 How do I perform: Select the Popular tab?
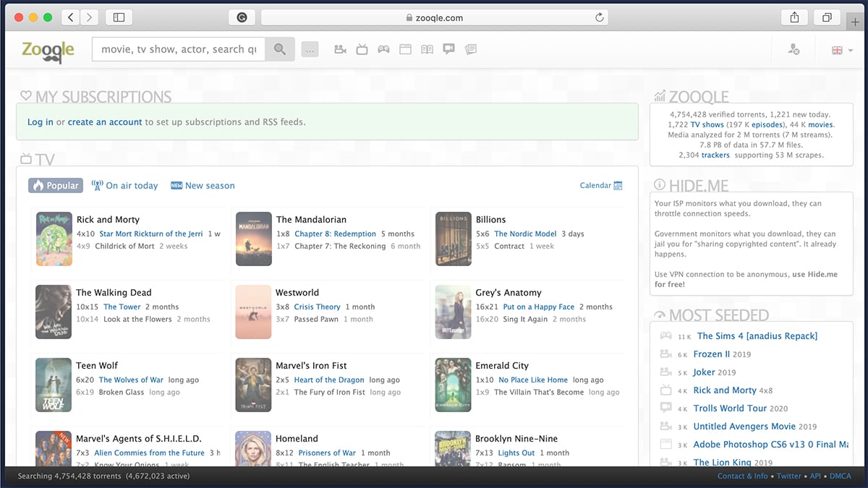click(56, 186)
